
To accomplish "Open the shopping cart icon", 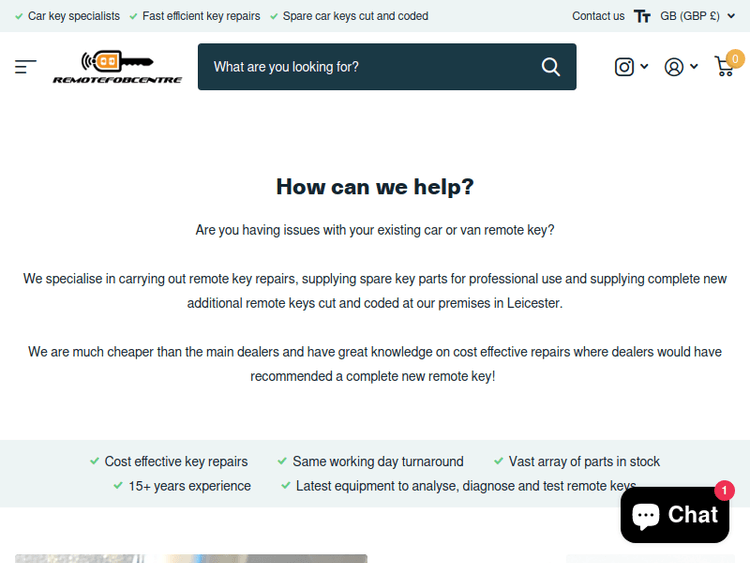I will pos(723,67).
